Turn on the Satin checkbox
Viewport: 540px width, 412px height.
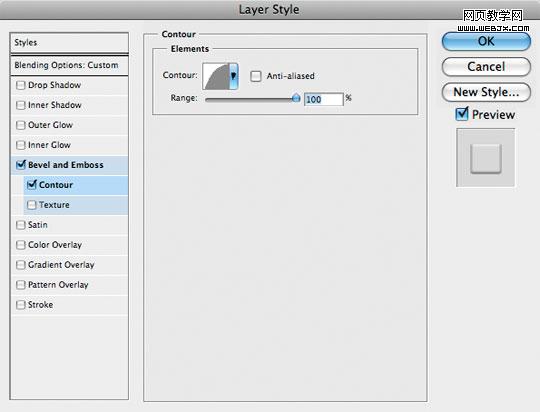(21, 225)
